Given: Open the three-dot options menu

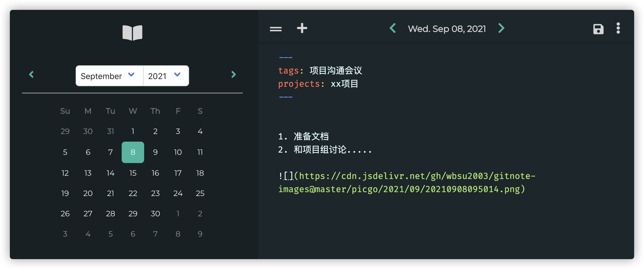Looking at the screenshot, I should click(x=618, y=28).
